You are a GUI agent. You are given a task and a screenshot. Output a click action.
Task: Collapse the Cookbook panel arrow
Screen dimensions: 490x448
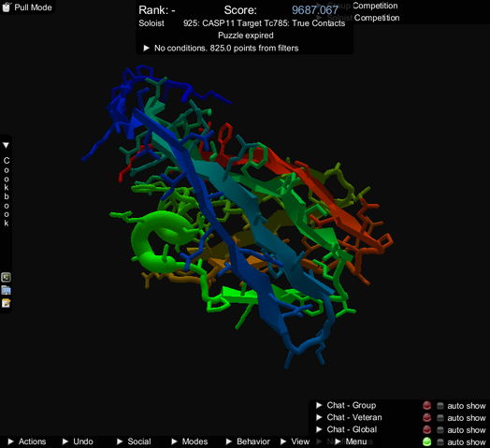(6, 145)
